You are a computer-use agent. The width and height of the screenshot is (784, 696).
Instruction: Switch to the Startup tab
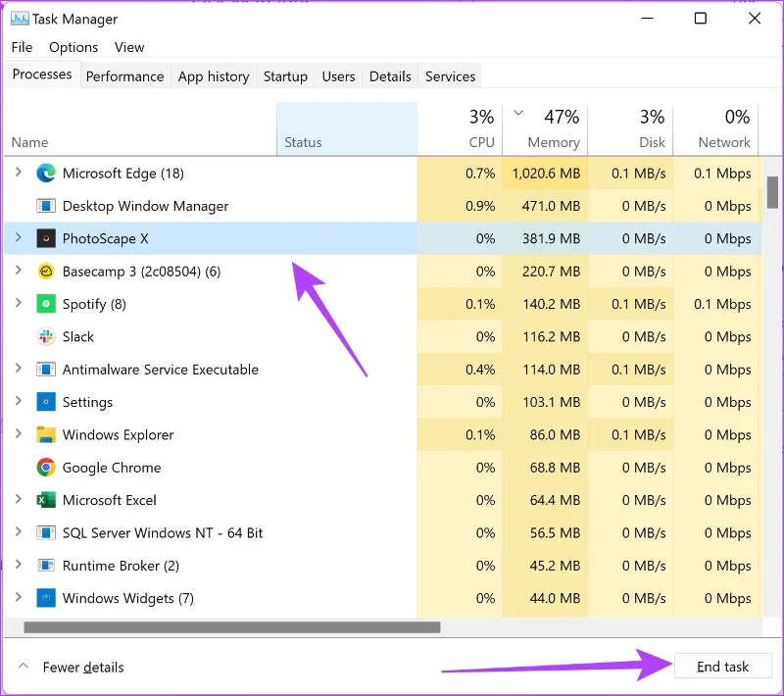[x=285, y=76]
